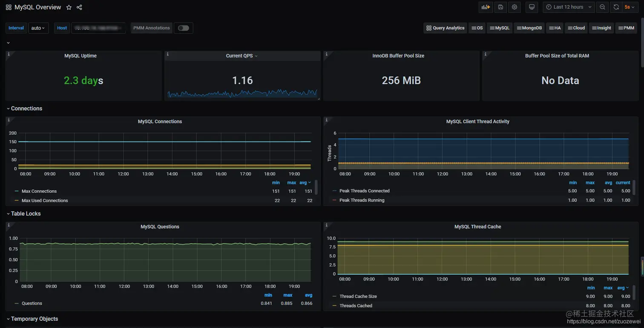The height and width of the screenshot is (328, 644).
Task: Change color of Threads Cached swatch
Action: click(x=334, y=306)
